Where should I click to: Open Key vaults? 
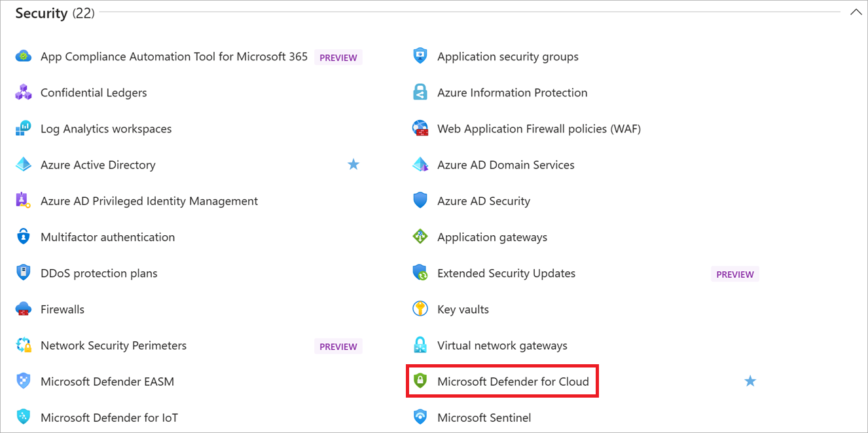coord(463,309)
